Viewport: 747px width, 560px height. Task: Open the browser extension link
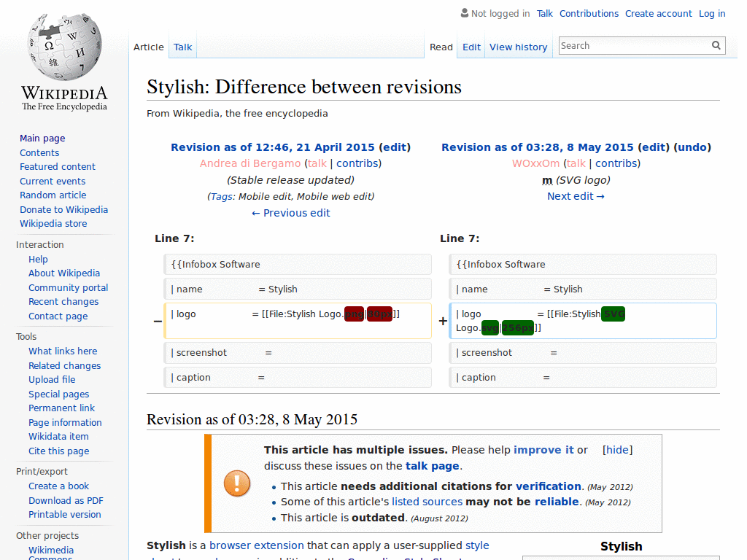click(x=256, y=545)
